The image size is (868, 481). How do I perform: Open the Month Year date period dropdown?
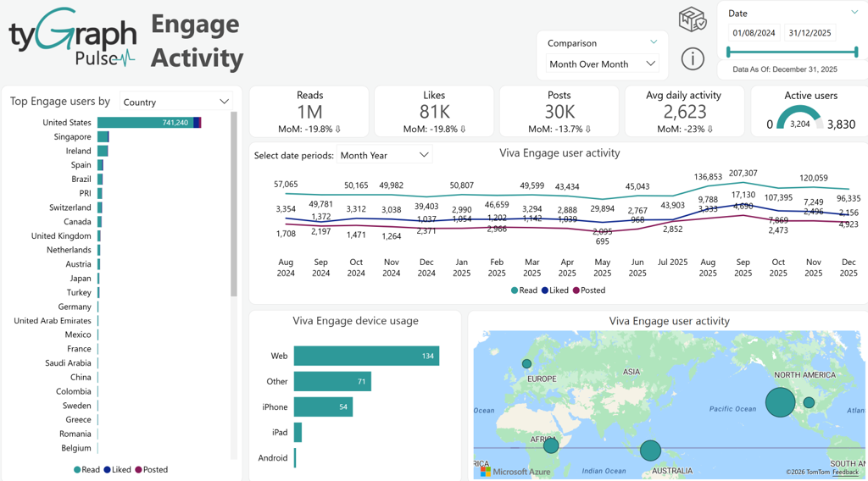point(384,155)
